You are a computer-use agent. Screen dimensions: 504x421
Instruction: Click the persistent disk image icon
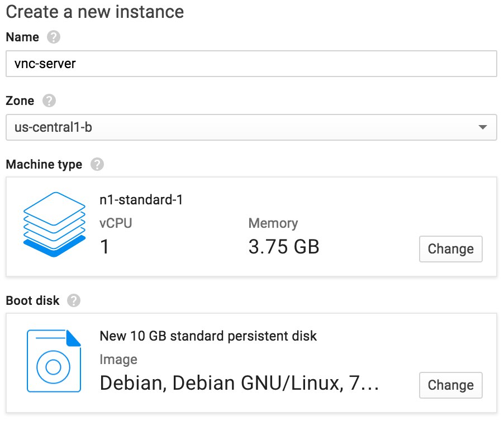point(54,361)
